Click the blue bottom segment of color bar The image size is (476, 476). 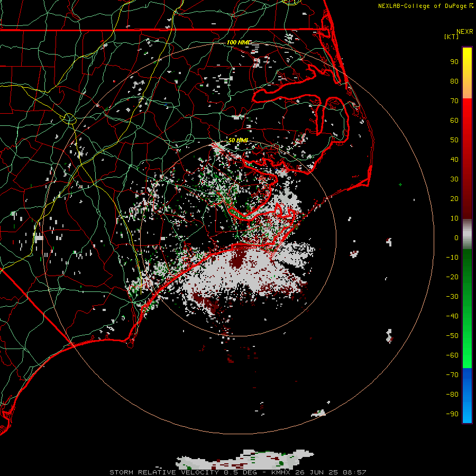coord(467,396)
